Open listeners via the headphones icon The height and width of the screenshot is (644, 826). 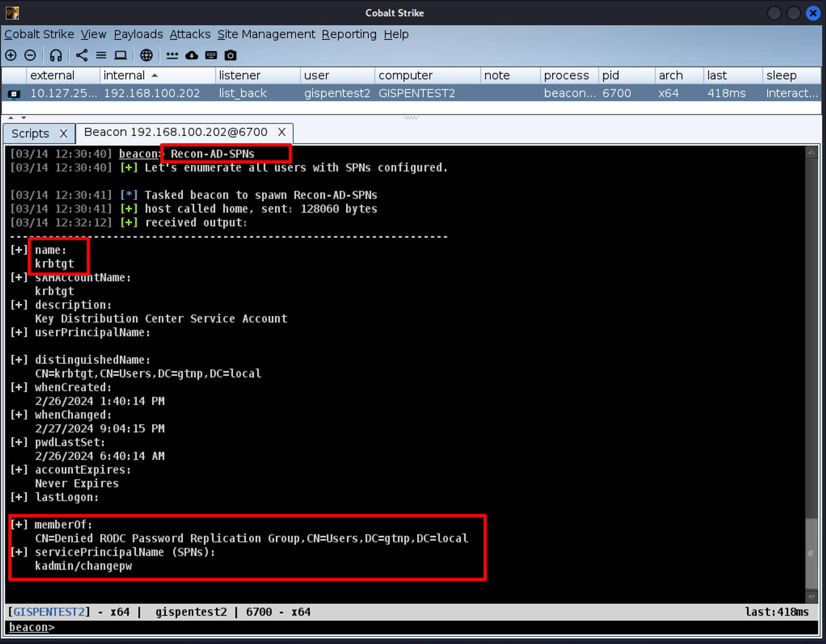(56, 55)
